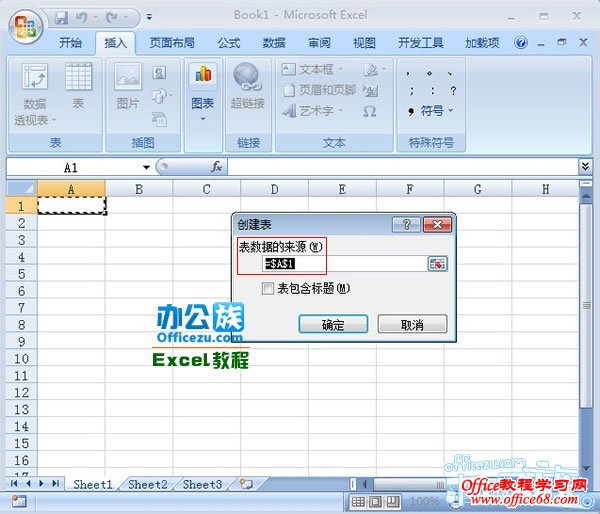Expand the WordArt dropdown arrow
This screenshot has height=514, width=600.
point(340,111)
